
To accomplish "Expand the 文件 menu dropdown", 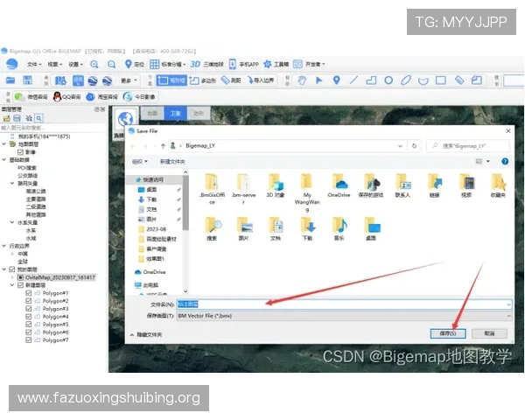I will coord(34,64).
